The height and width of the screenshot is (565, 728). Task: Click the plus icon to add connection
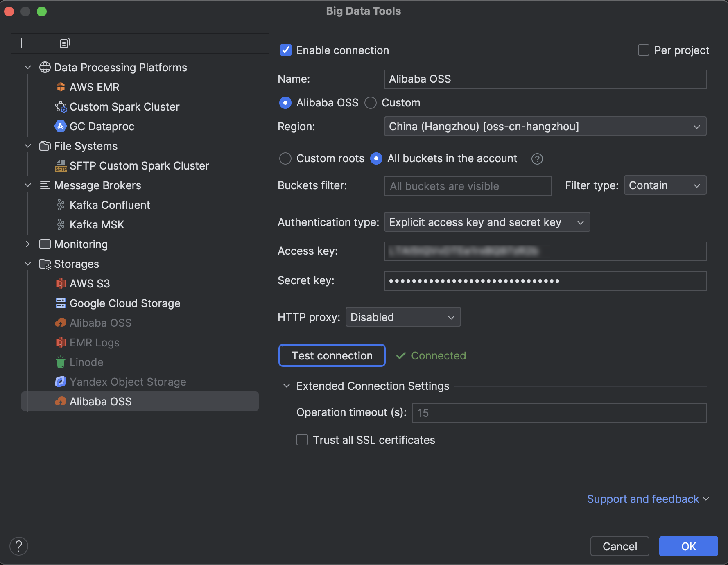pos(22,43)
